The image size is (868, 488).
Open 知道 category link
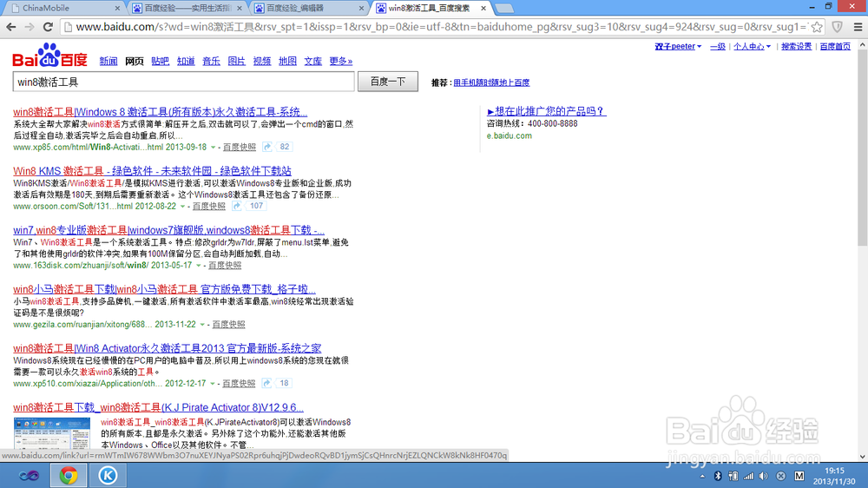(x=186, y=61)
